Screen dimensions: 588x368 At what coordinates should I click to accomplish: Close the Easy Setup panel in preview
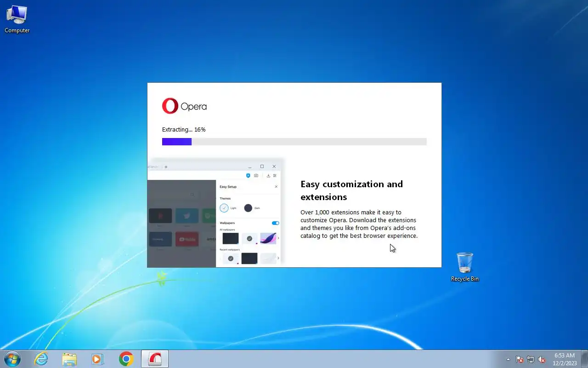click(x=276, y=187)
